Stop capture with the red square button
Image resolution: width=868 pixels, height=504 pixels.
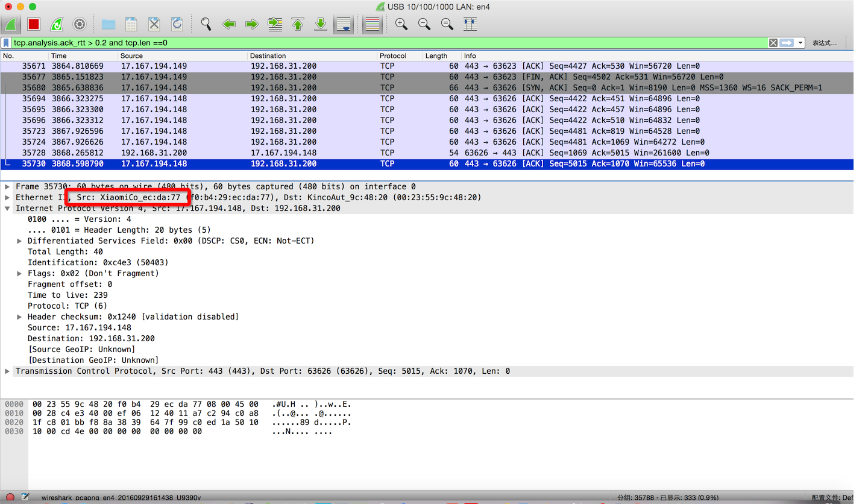(x=34, y=24)
